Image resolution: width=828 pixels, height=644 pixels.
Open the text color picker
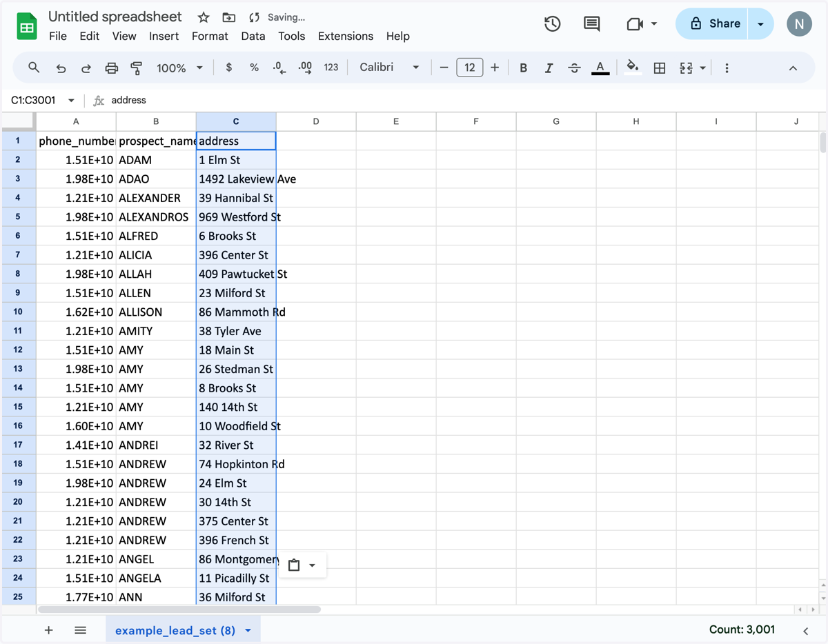[x=600, y=68]
